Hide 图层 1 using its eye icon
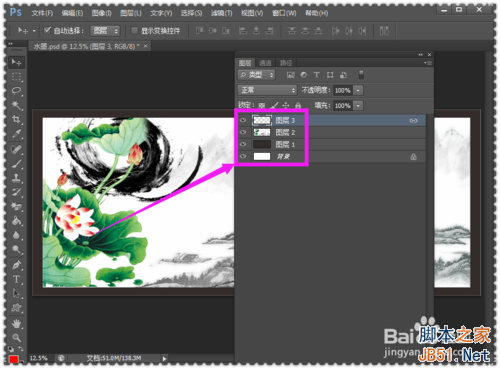 click(x=243, y=144)
